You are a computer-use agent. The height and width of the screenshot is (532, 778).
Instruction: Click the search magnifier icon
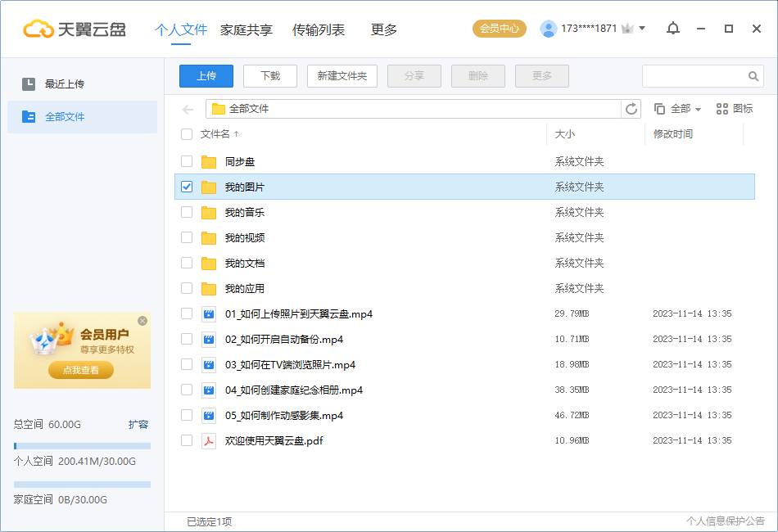pos(753,75)
